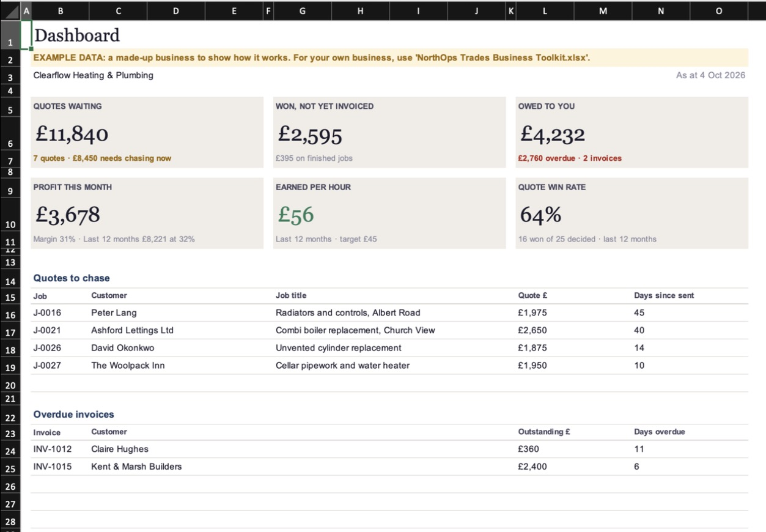
Task: Click '16 won of 25 decided' note
Action: [587, 239]
